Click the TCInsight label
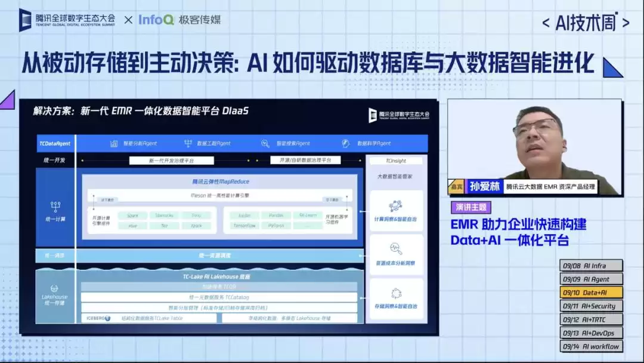 tap(396, 161)
